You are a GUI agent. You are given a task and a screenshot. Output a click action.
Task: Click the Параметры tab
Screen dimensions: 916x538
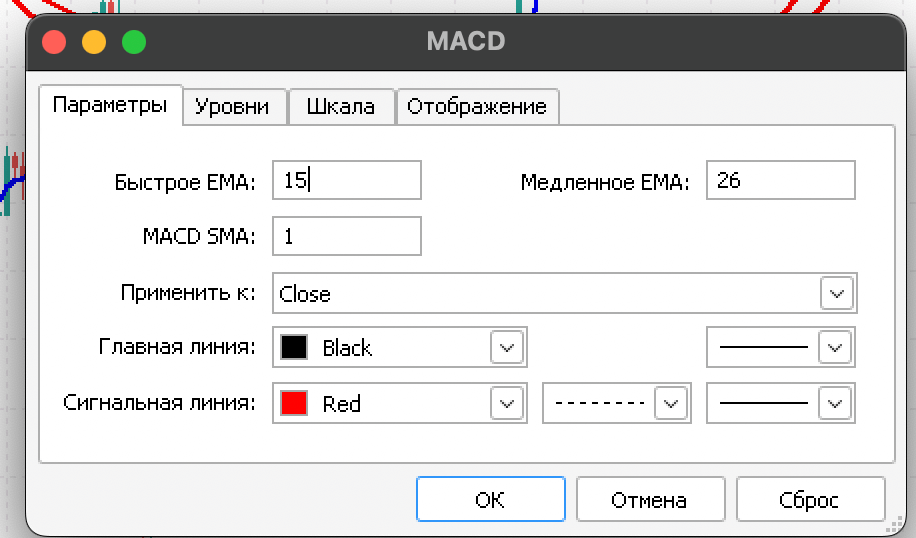click(x=110, y=105)
